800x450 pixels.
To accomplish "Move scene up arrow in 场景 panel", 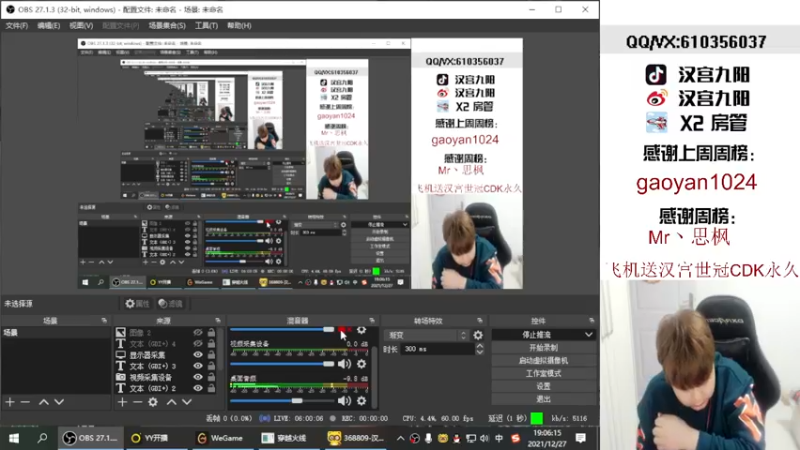I will 44,402.
